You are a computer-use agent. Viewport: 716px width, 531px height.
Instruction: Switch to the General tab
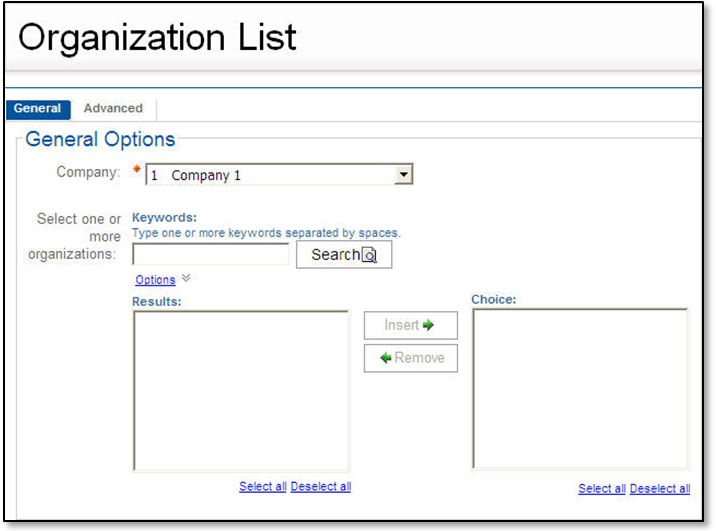click(x=38, y=109)
